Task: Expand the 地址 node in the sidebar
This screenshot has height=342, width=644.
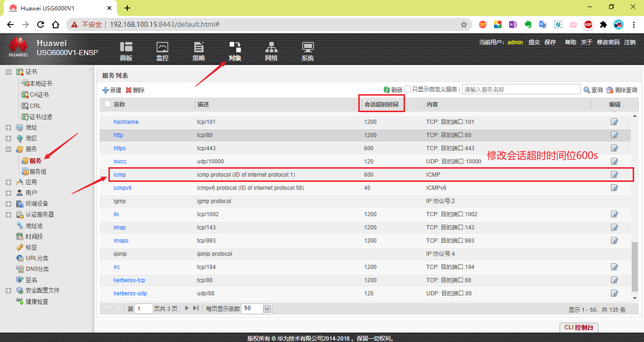Action: (x=8, y=127)
